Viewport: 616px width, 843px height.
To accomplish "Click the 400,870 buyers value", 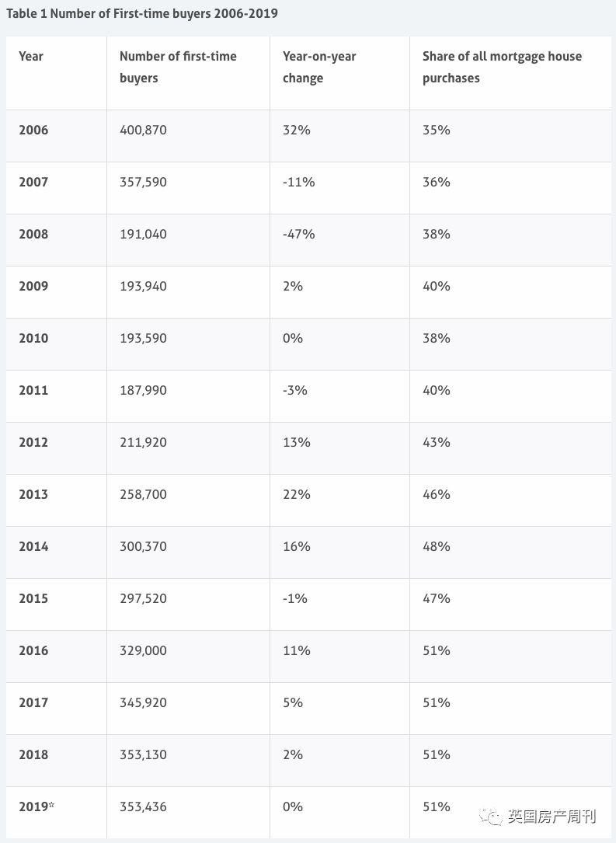I will (143, 130).
